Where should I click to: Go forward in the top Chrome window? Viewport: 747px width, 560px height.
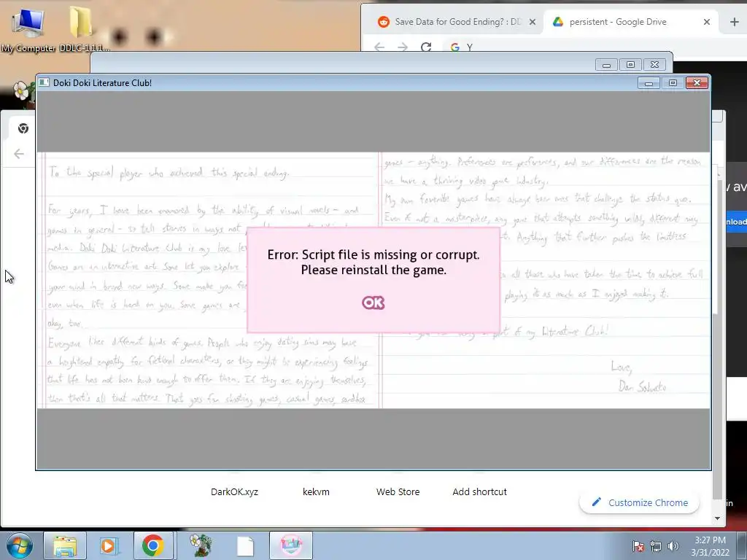(x=403, y=47)
